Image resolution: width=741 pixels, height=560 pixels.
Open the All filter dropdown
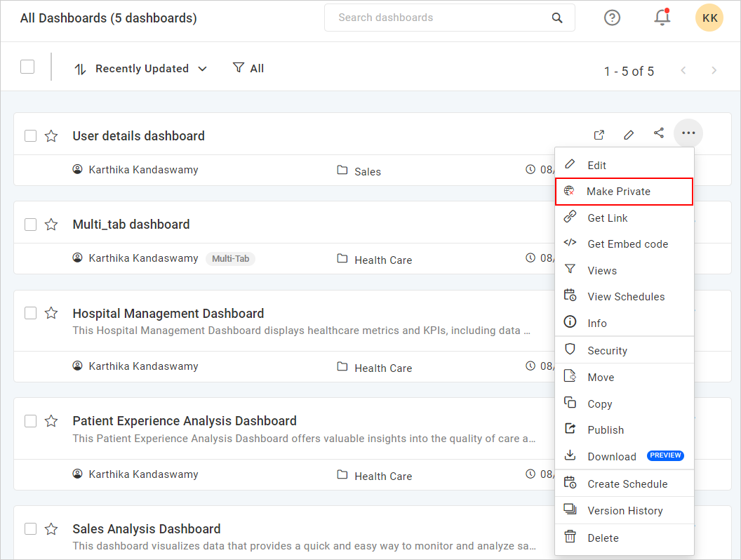tap(248, 68)
